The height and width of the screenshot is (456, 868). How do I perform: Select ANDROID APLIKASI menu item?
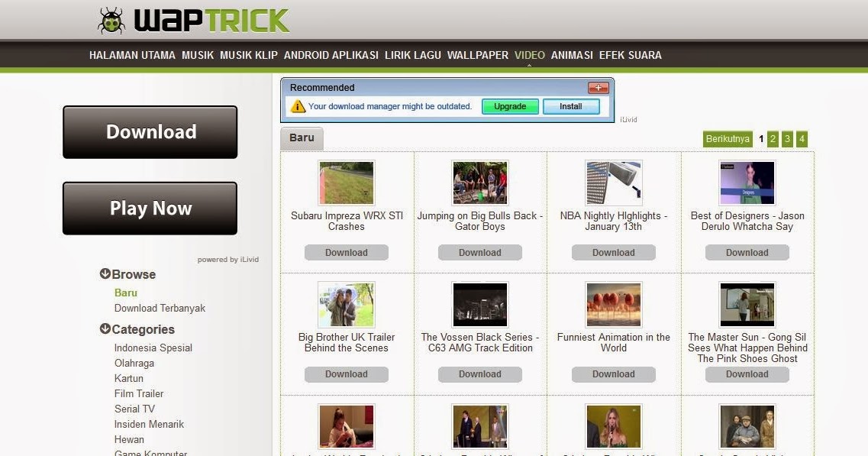331,56
